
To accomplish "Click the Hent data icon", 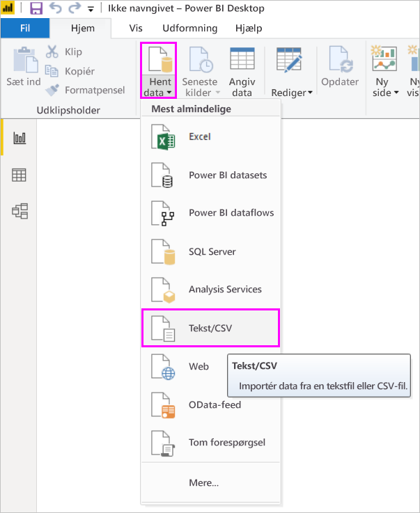I will click(160, 59).
